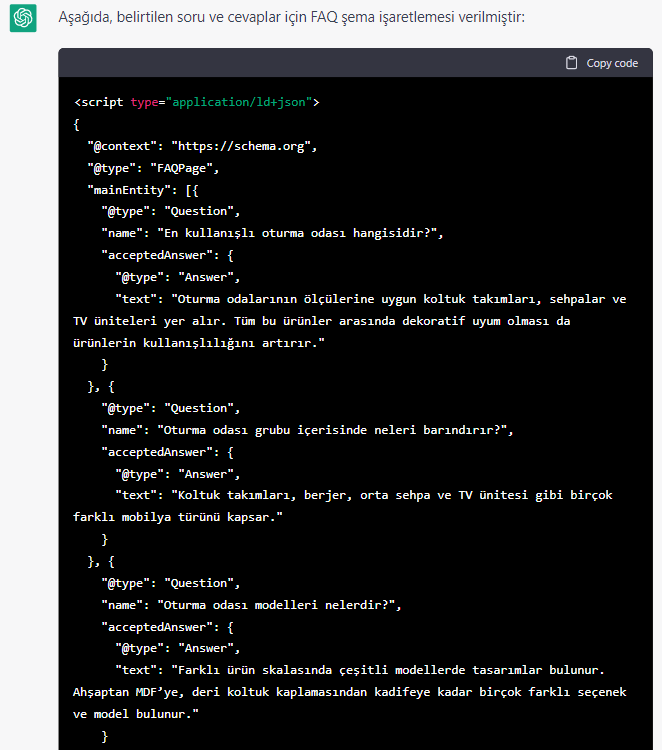Click the clipboard icon in code header
The width and height of the screenshot is (662, 750).
pyautogui.click(x=571, y=63)
